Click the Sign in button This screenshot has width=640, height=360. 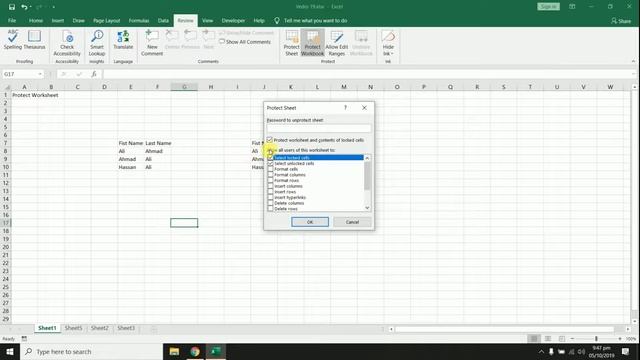coord(548,7)
